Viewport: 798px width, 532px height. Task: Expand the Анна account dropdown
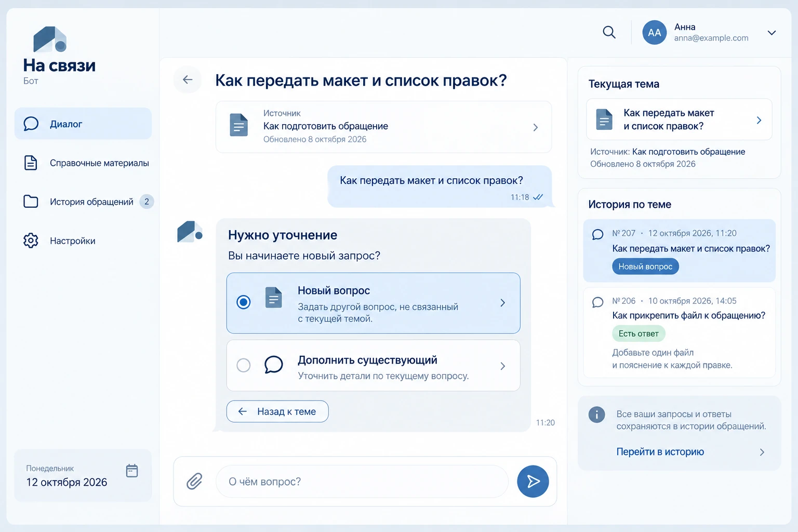(772, 33)
